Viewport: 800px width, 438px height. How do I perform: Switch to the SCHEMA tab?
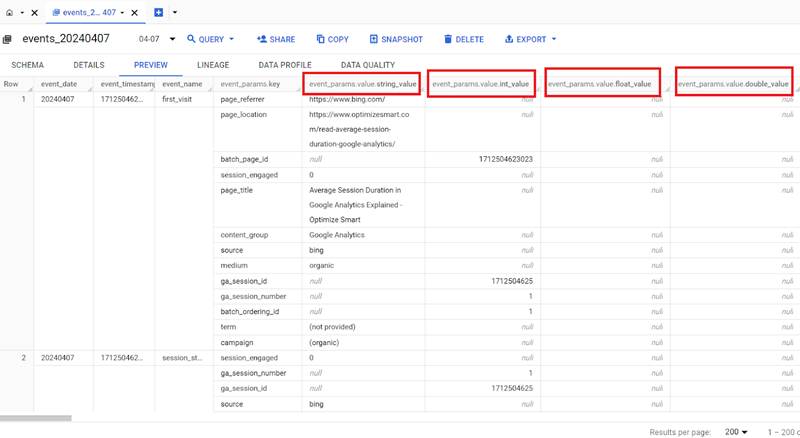click(28, 65)
